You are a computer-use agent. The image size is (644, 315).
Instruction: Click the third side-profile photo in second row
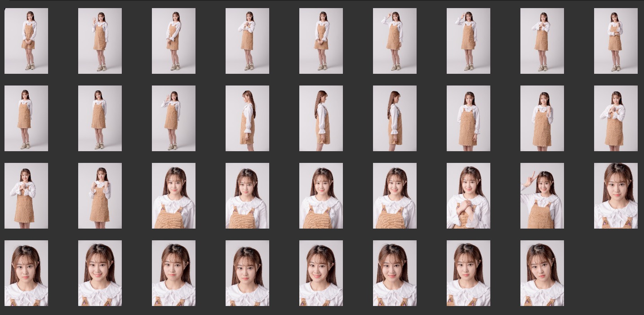[x=395, y=118]
